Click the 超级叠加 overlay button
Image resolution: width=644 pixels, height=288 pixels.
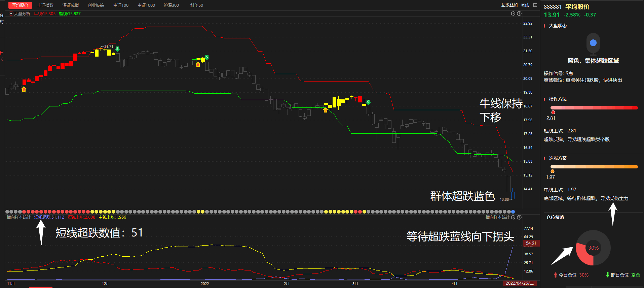pos(509,5)
